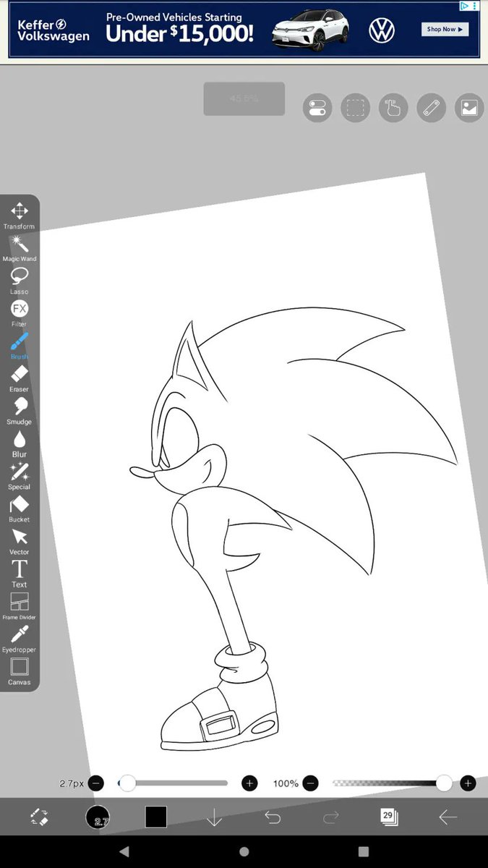This screenshot has height=868, width=488.
Task: Redo the last action
Action: pyautogui.click(x=331, y=817)
